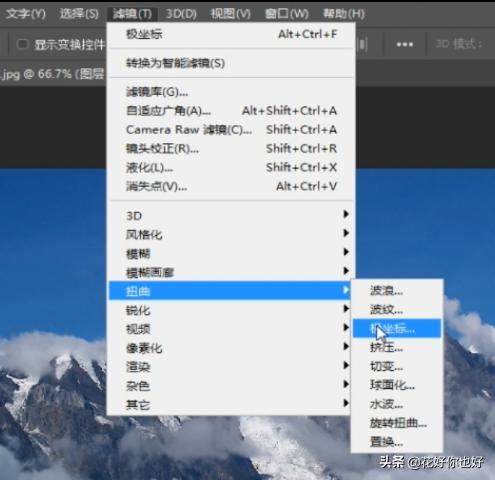495x480 pixels.
Task: Open the 帮助(H) menu
Action: click(x=344, y=14)
